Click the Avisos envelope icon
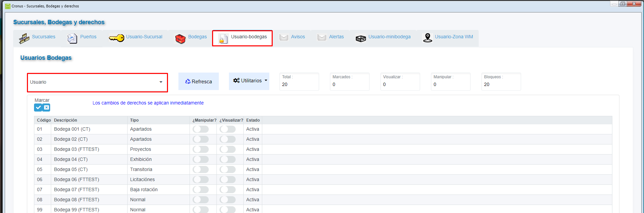This screenshot has height=213, width=644. pyautogui.click(x=284, y=37)
